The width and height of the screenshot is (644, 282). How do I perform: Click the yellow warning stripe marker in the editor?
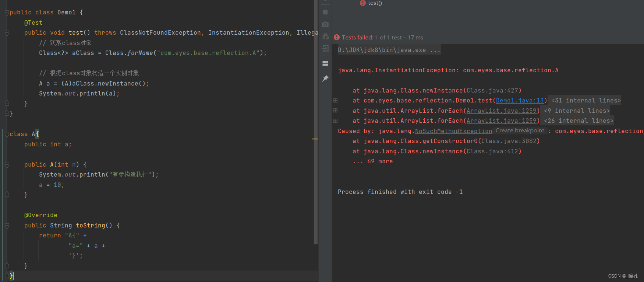point(315,139)
